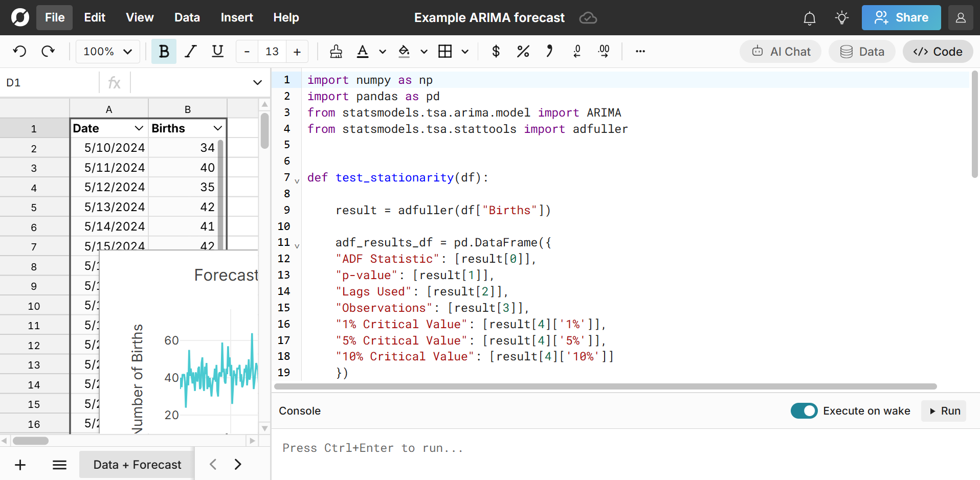Click the redo arrow icon
Screen dimensions: 980x480
pyautogui.click(x=48, y=51)
